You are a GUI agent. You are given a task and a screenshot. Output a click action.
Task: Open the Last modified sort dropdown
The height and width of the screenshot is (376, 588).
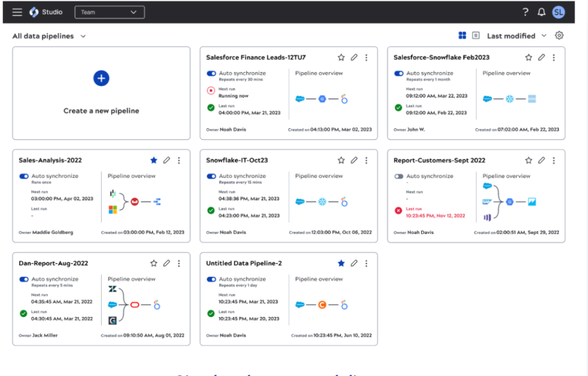(x=516, y=36)
